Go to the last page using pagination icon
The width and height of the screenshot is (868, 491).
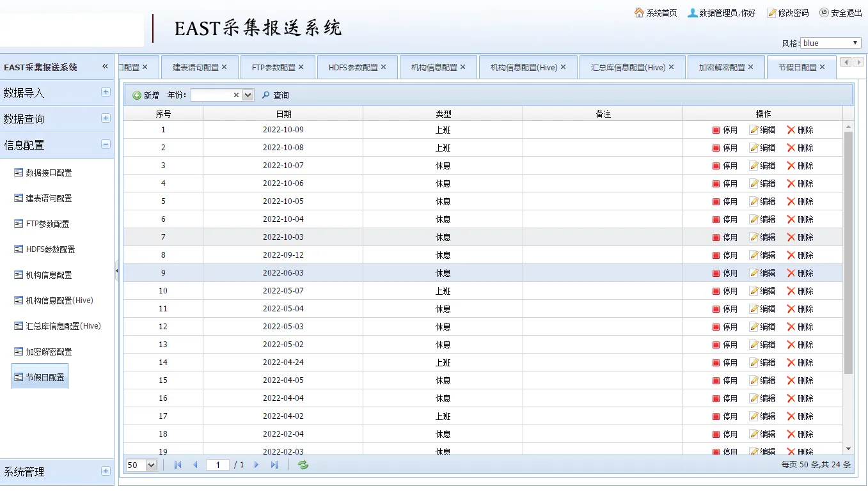[x=274, y=465]
